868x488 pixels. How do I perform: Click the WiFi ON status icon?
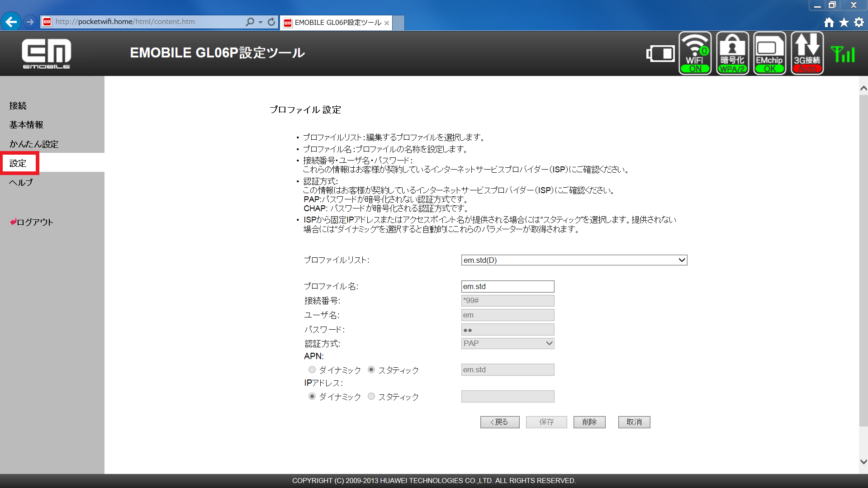tap(695, 53)
